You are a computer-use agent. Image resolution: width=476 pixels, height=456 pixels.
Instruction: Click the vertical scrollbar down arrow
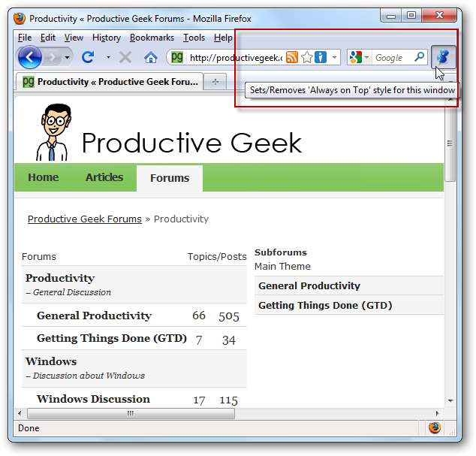pos(450,400)
